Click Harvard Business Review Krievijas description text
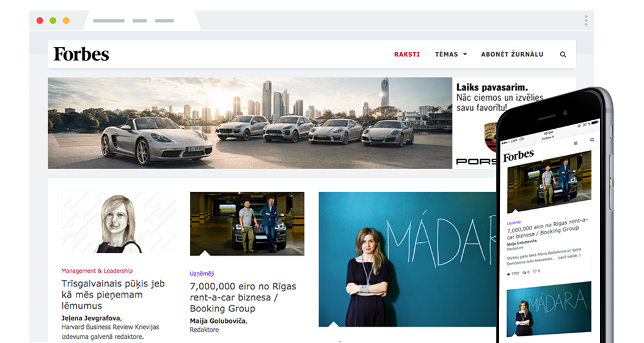The height and width of the screenshot is (343, 644). point(110,332)
